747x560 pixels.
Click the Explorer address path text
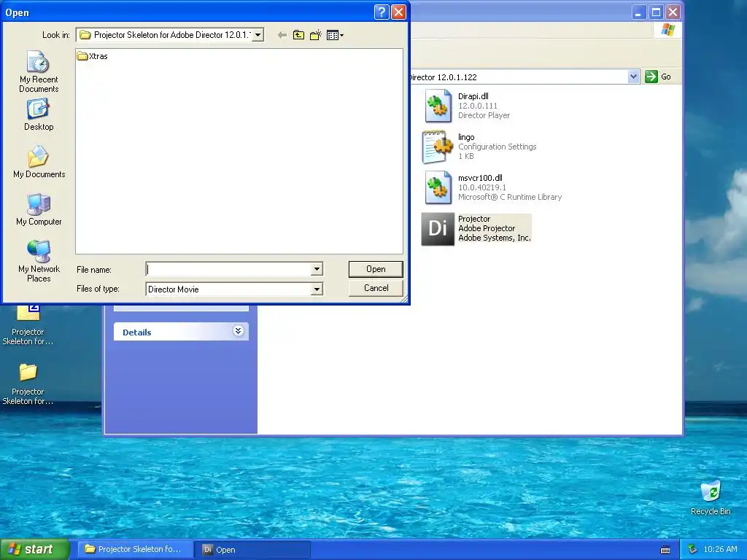[443, 77]
